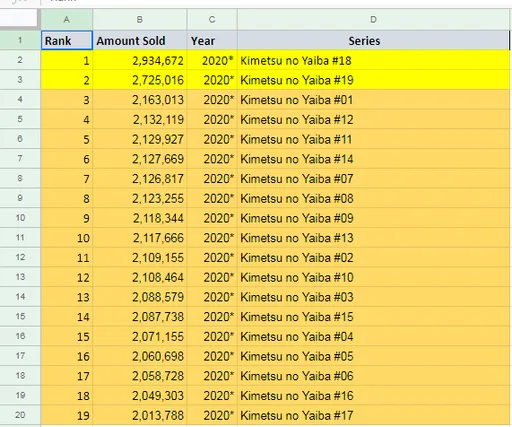Select year cell in row 14

pos(212,297)
